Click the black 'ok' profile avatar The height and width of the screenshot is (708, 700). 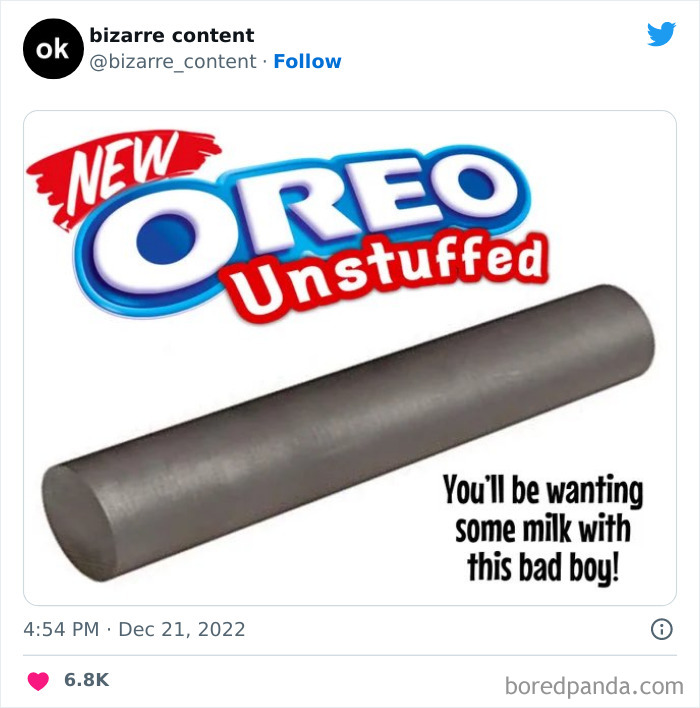point(53,49)
